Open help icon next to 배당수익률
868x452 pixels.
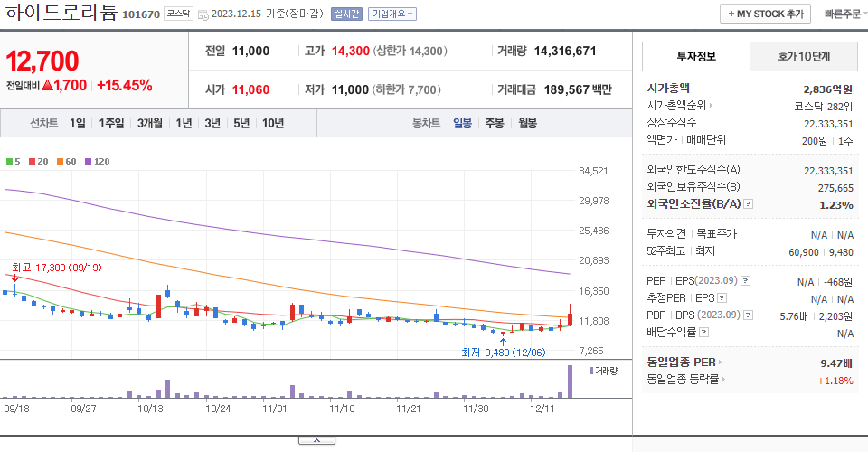[703, 333]
